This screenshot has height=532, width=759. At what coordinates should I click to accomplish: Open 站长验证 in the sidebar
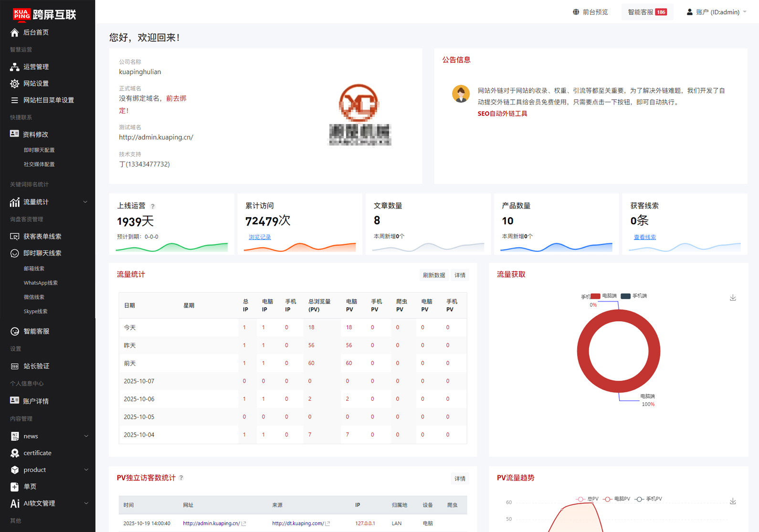(x=36, y=366)
